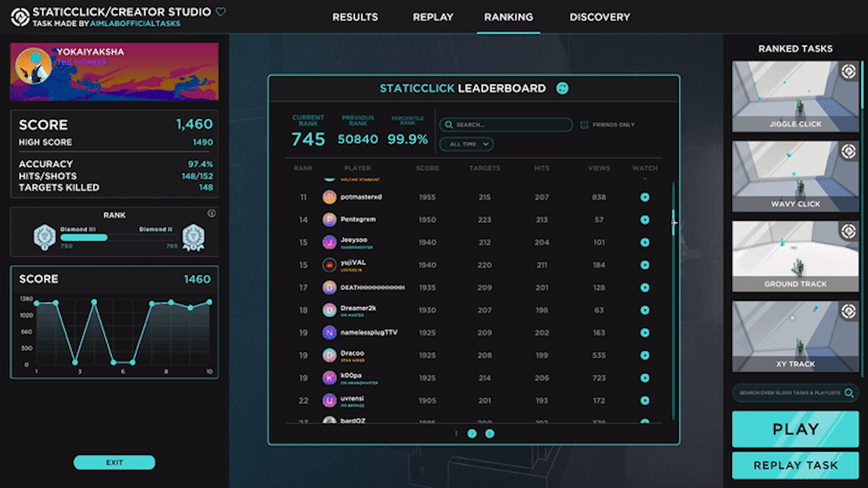Open the AIMLABOFFICIALTASKS creator link
The height and width of the screenshot is (488, 868).
tap(135, 23)
